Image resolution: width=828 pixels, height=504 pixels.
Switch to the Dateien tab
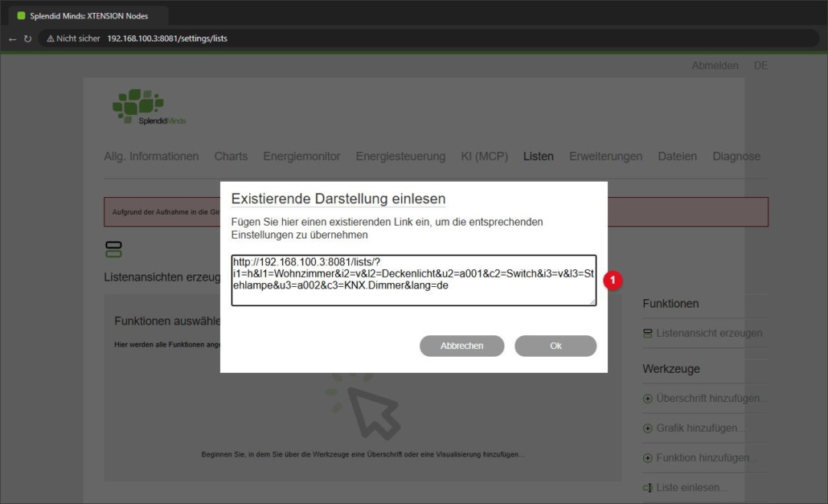(x=677, y=156)
